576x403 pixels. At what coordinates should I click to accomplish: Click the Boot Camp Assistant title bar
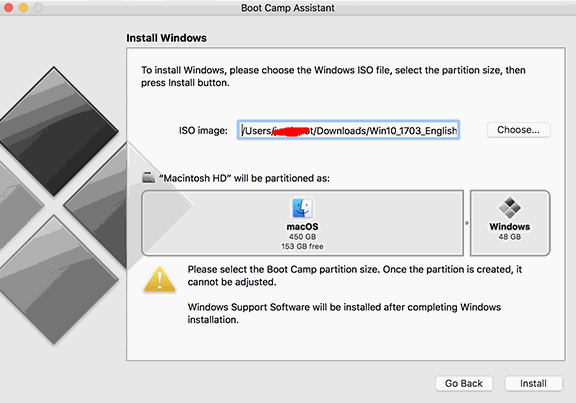click(x=288, y=8)
